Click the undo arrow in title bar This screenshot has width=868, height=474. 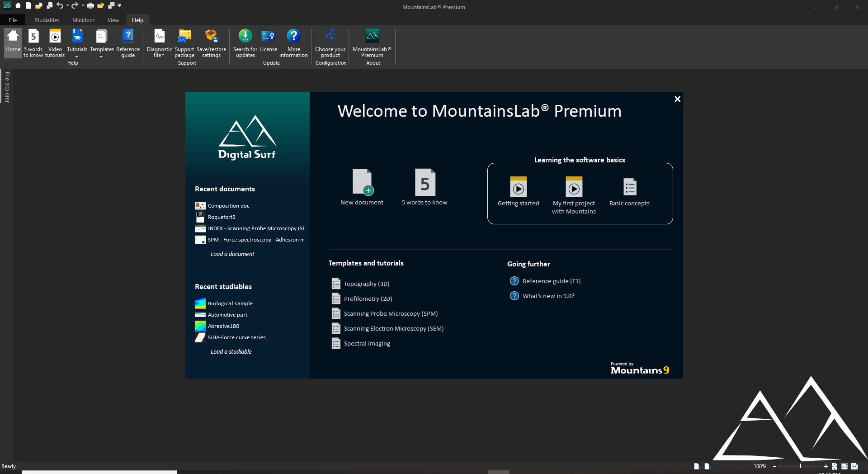pos(60,6)
